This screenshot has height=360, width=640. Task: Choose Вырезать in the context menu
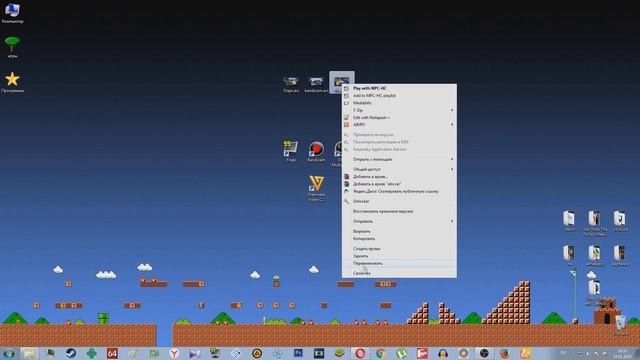pyautogui.click(x=399, y=231)
